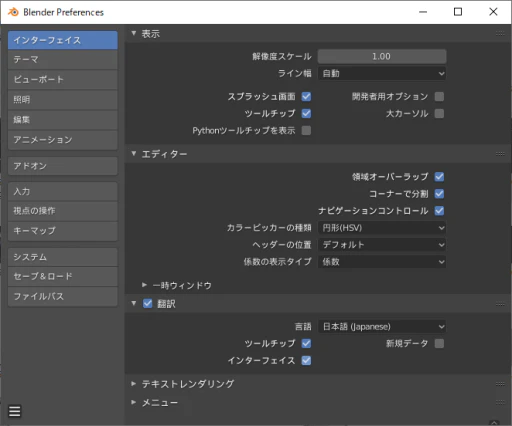Click the 翻訳 panel drag-grip dots icon
This screenshot has width=512, height=426.
(x=500, y=304)
